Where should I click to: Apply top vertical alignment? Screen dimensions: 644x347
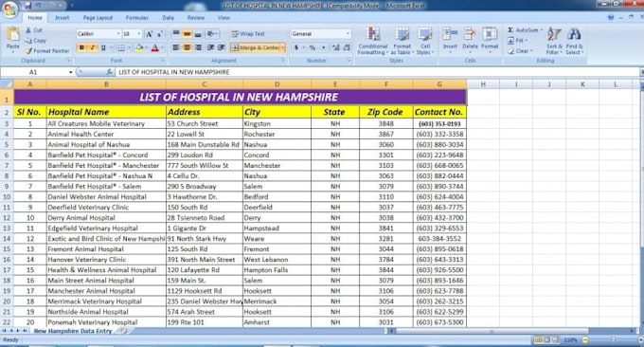click(176, 34)
